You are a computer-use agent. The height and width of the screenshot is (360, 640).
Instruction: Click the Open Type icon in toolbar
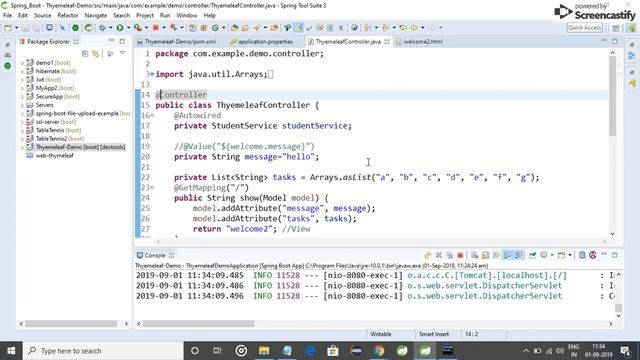[234, 28]
